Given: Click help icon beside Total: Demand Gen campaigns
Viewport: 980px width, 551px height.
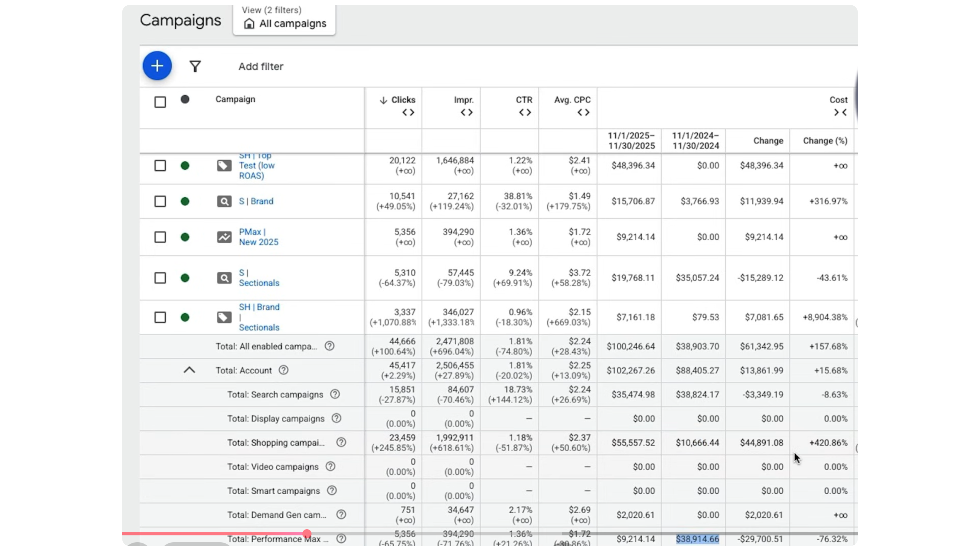Looking at the screenshot, I should pyautogui.click(x=341, y=515).
